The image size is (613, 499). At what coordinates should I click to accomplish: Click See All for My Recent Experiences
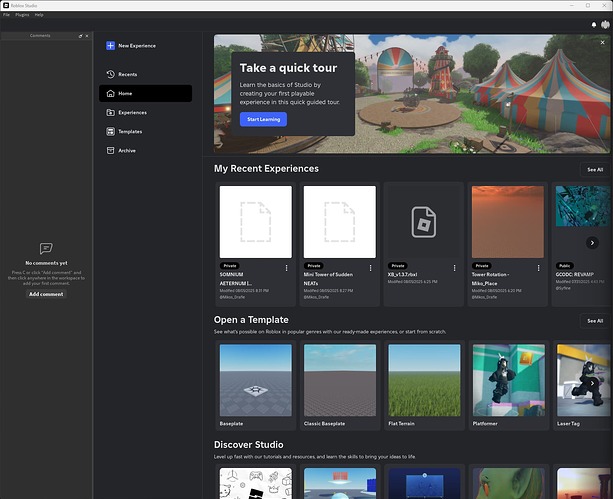coord(595,170)
